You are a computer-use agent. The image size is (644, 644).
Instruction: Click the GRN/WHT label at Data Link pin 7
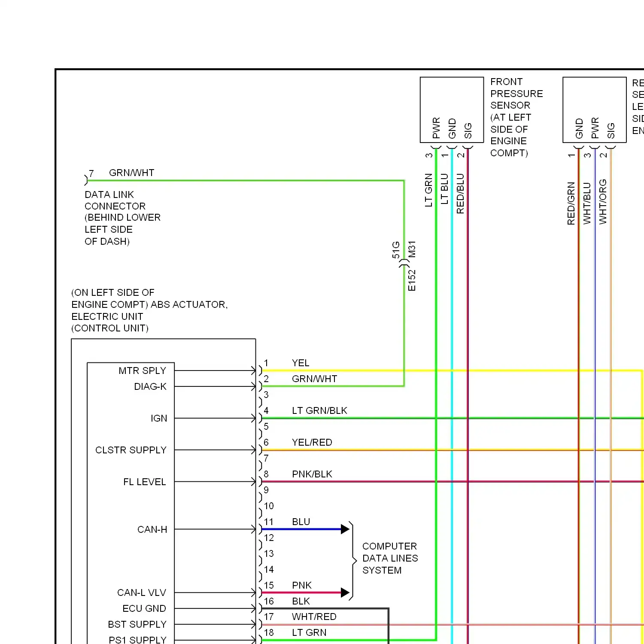click(131, 173)
